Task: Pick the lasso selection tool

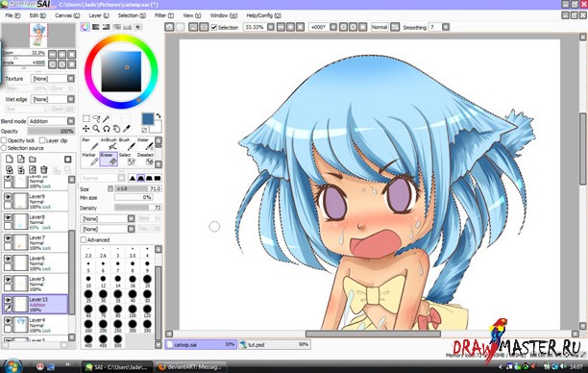Action: [x=96, y=118]
